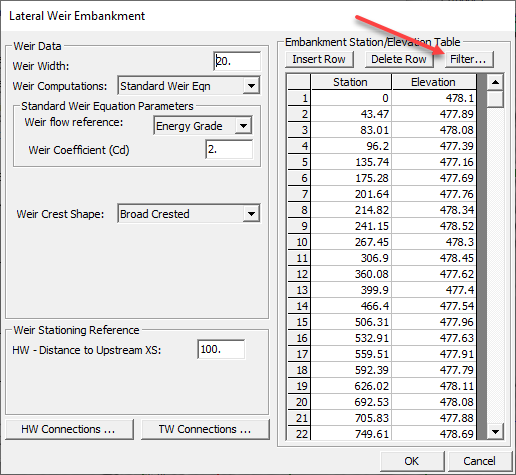
Task: Click the Insert Row button
Action: tap(319, 59)
